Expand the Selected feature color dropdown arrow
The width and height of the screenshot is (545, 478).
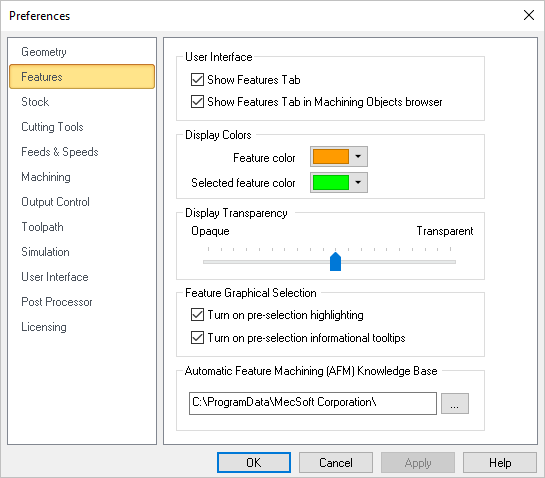pos(358,183)
